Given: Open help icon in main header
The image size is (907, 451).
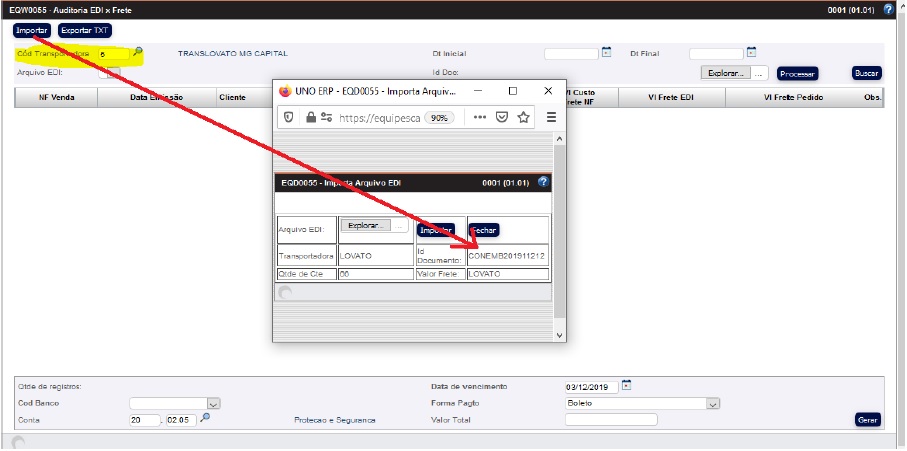Looking at the screenshot, I should click(889, 8).
